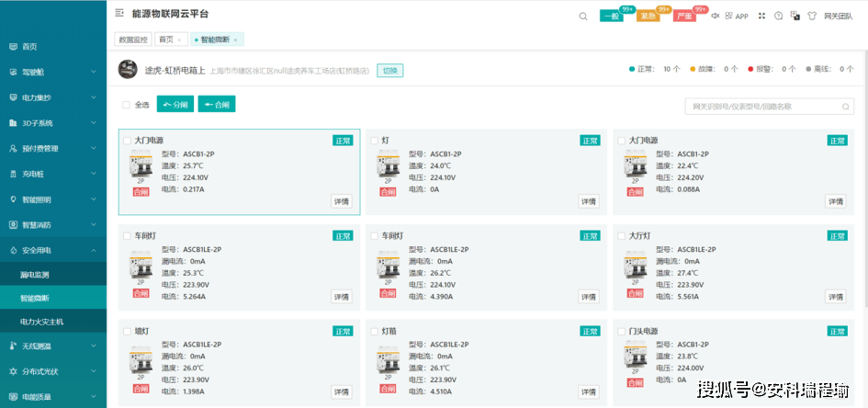Image resolution: width=868 pixels, height=408 pixels.
Task: Check the 大门电源 card showing 25.7℃
Action: click(x=127, y=141)
